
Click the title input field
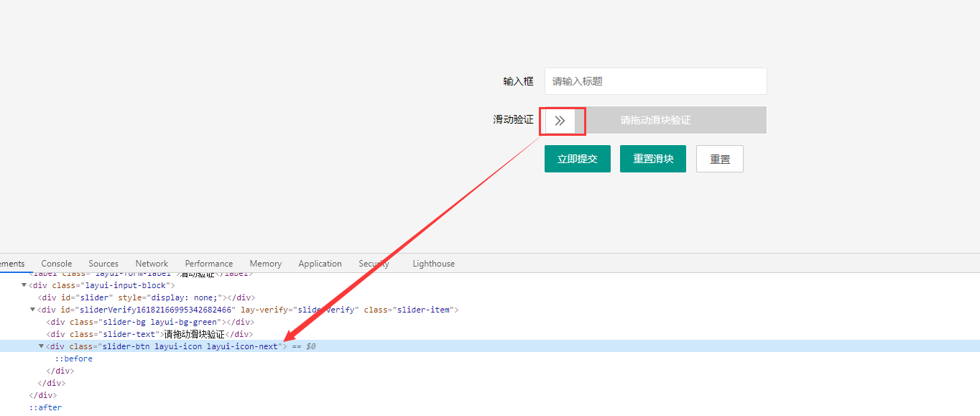[655, 81]
